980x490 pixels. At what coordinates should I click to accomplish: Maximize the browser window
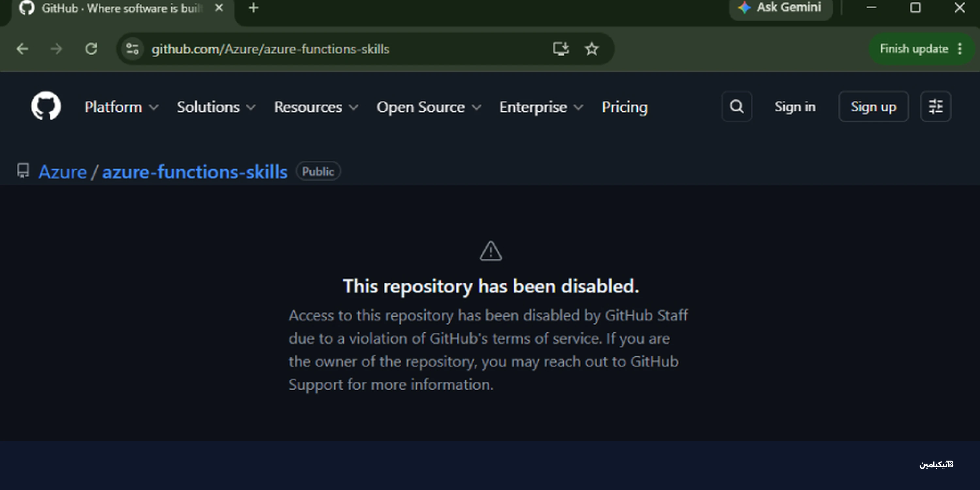[915, 8]
